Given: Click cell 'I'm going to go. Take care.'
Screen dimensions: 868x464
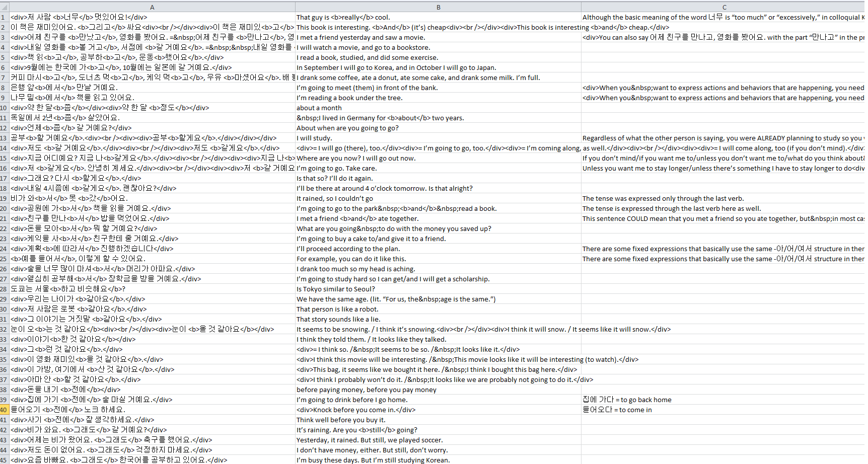Looking at the screenshot, I should point(438,168).
